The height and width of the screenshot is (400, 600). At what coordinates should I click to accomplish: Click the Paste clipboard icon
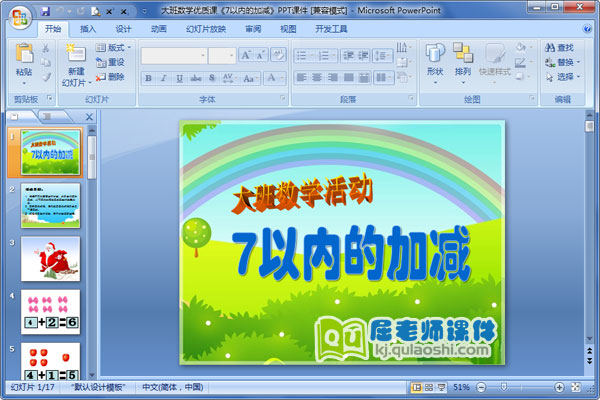tap(24, 54)
